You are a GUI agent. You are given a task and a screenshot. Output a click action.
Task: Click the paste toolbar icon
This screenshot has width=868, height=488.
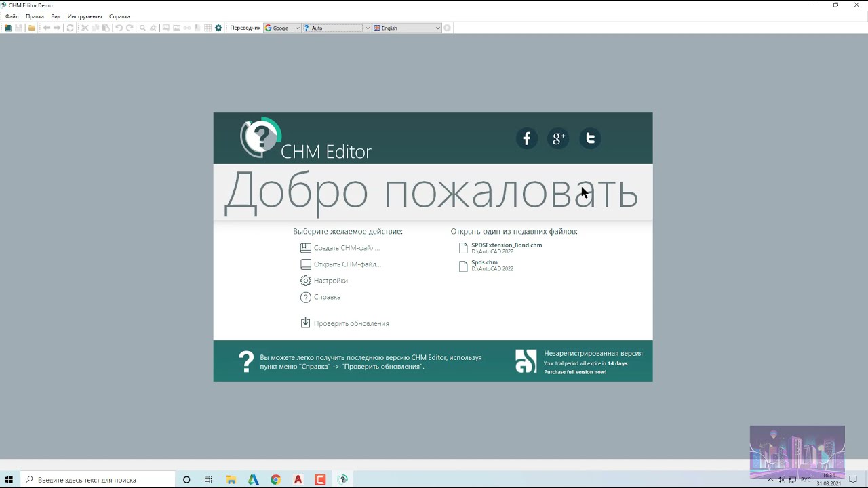point(106,28)
